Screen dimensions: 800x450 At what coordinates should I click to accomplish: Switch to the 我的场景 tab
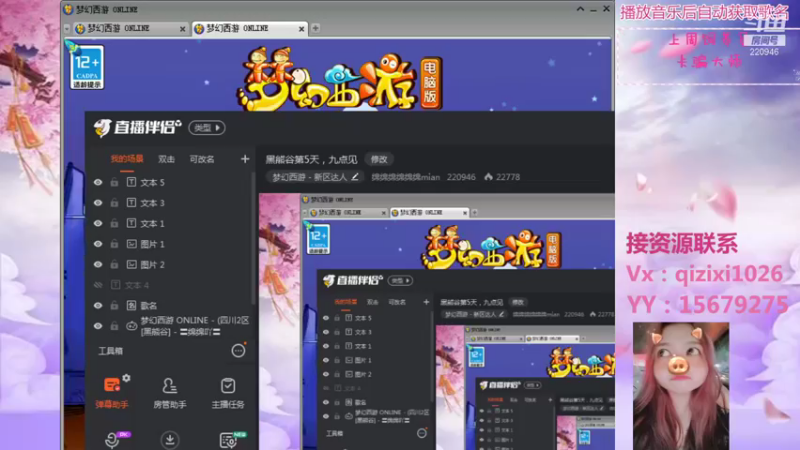(127, 159)
